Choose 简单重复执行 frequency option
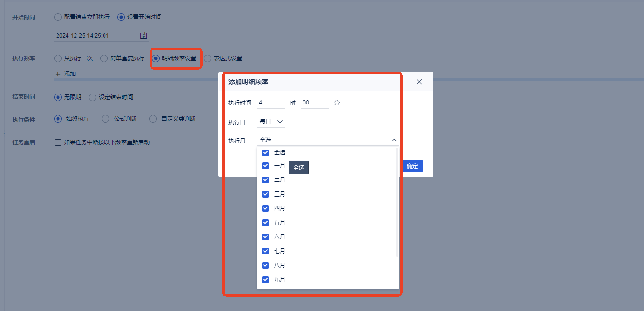This screenshot has height=311, width=644. coord(104,58)
